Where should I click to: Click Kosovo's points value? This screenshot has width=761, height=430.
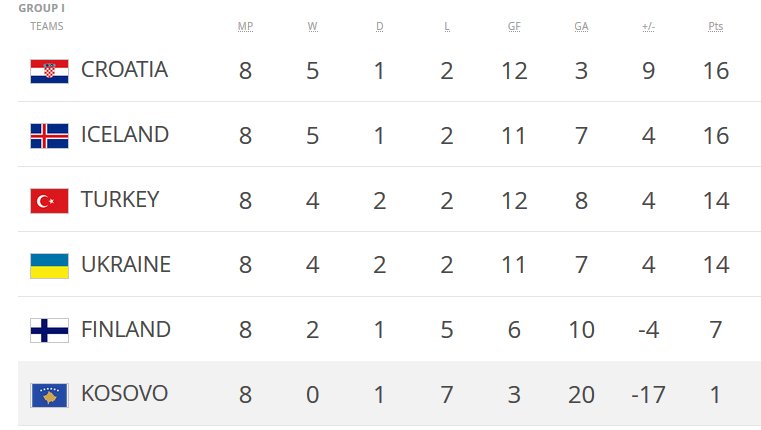tap(716, 394)
